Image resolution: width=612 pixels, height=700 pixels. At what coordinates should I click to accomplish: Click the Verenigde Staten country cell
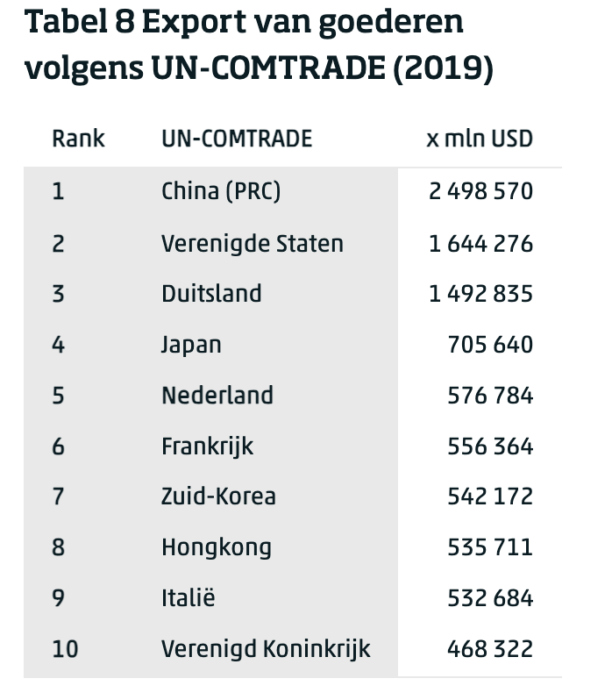[253, 243]
